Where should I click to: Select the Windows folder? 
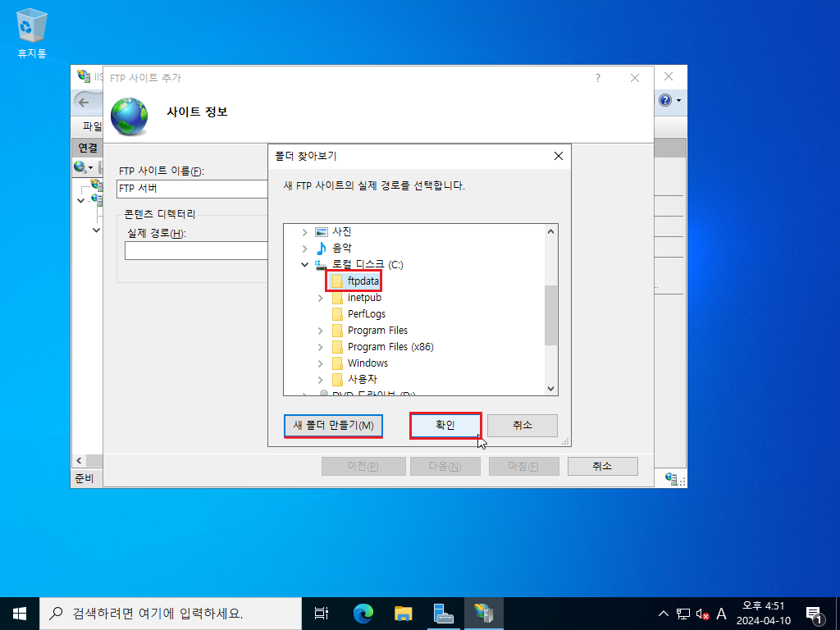click(x=360, y=363)
